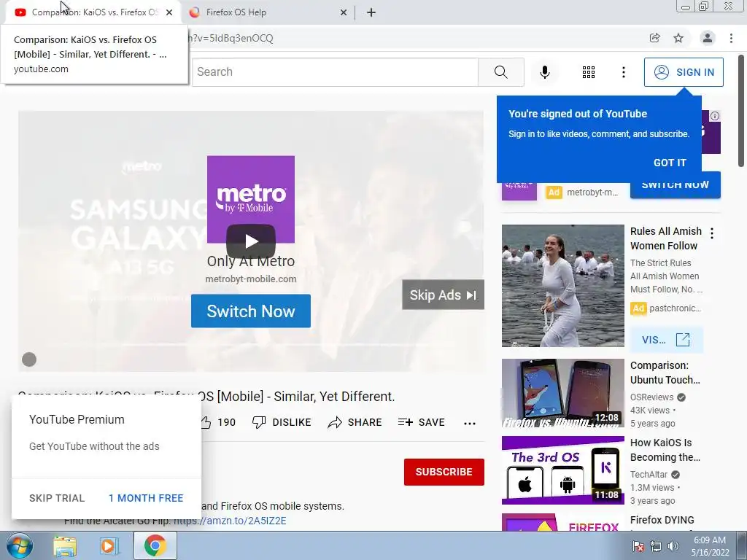The image size is (747, 560).
Task: Open The 3rd OS KaiOS video thumbnail
Action: coord(562,470)
